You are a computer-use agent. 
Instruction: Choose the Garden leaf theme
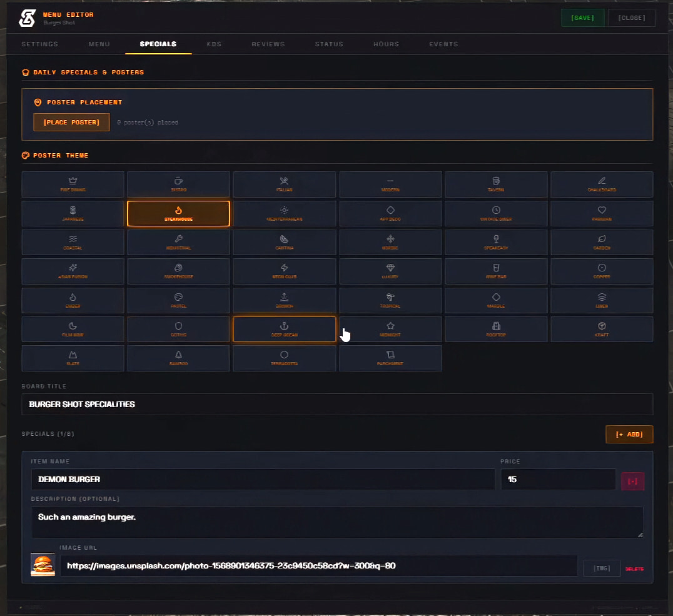coord(602,242)
